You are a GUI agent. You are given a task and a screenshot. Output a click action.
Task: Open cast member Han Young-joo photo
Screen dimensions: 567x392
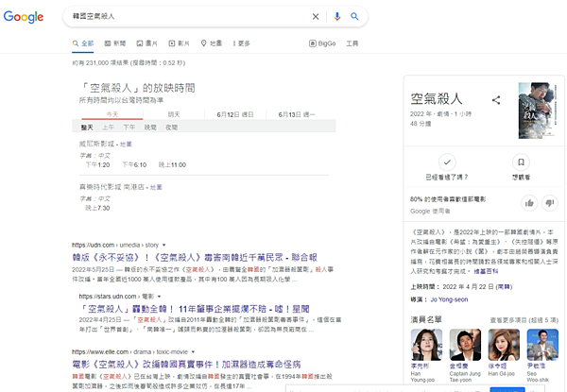pos(426,345)
